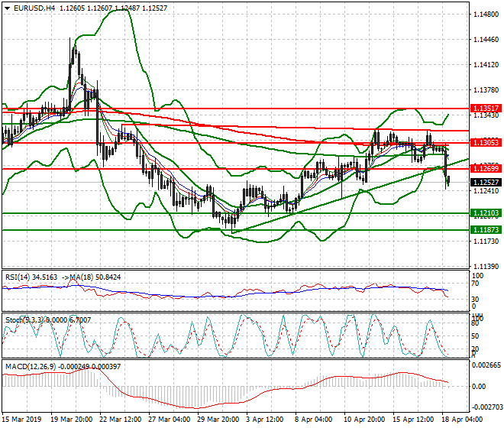Click the black 1.12527 current price label
This screenshot has width=504, height=428.
486,183
